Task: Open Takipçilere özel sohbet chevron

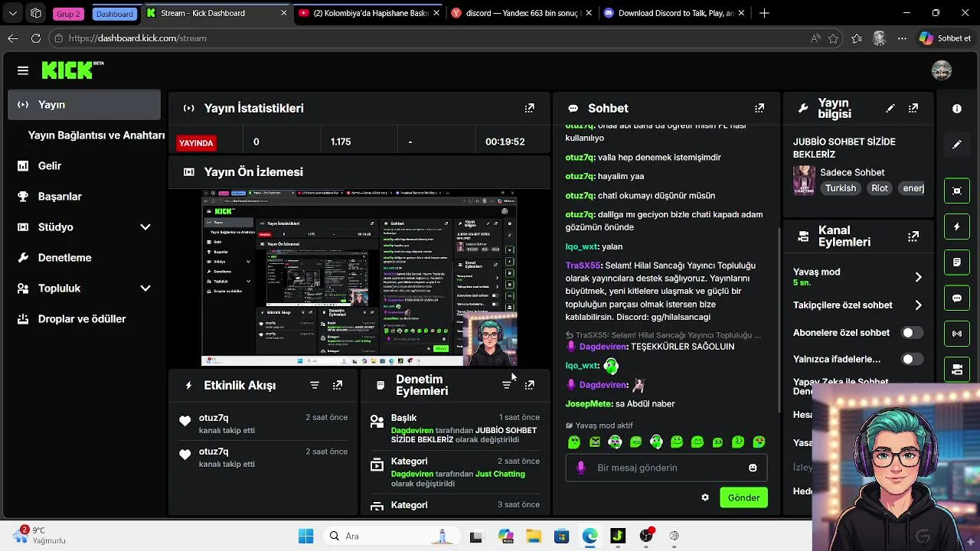Action: click(x=918, y=305)
